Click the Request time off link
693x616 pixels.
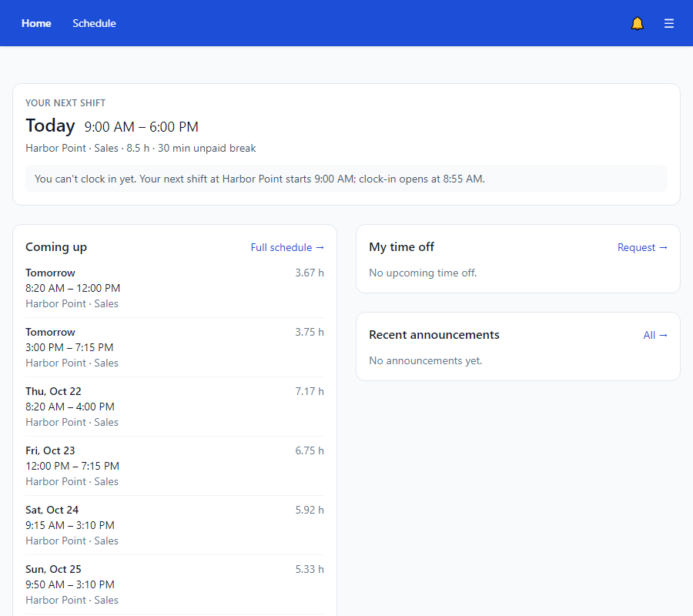coord(642,247)
